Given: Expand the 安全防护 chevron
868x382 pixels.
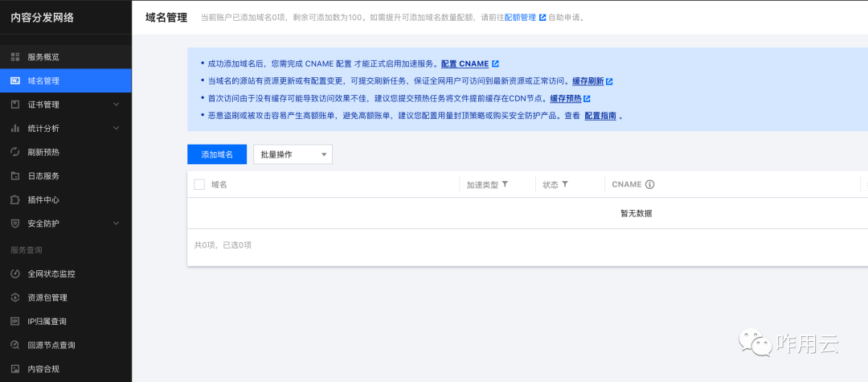Looking at the screenshot, I should [116, 224].
